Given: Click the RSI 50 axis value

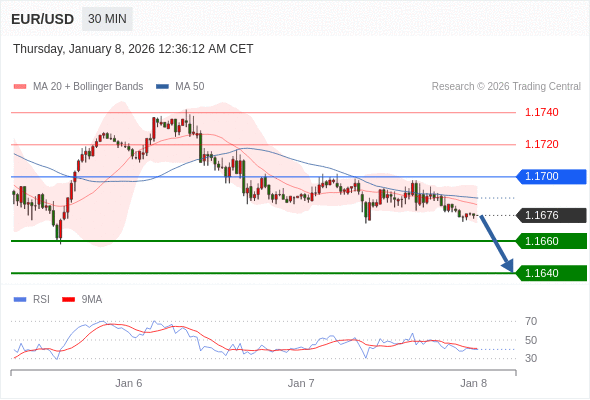Looking at the screenshot, I should [531, 340].
